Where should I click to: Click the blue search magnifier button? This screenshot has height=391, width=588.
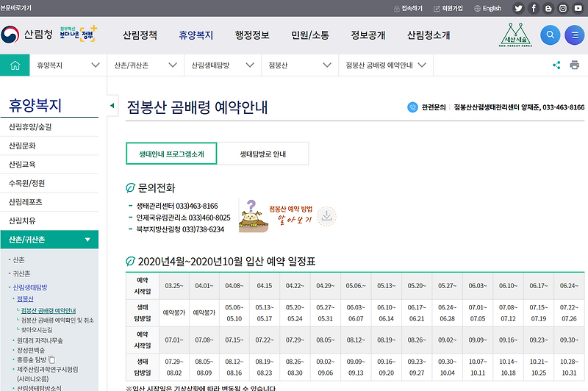coord(550,35)
